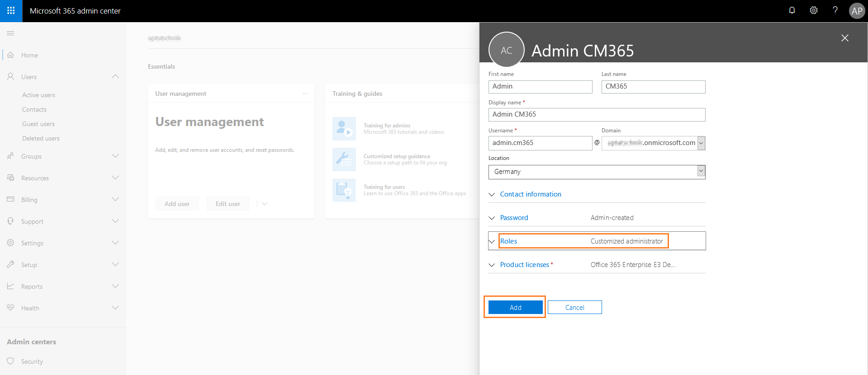Expand the Groups navigation section
Screen dimensions: 868x375
[x=115, y=156]
